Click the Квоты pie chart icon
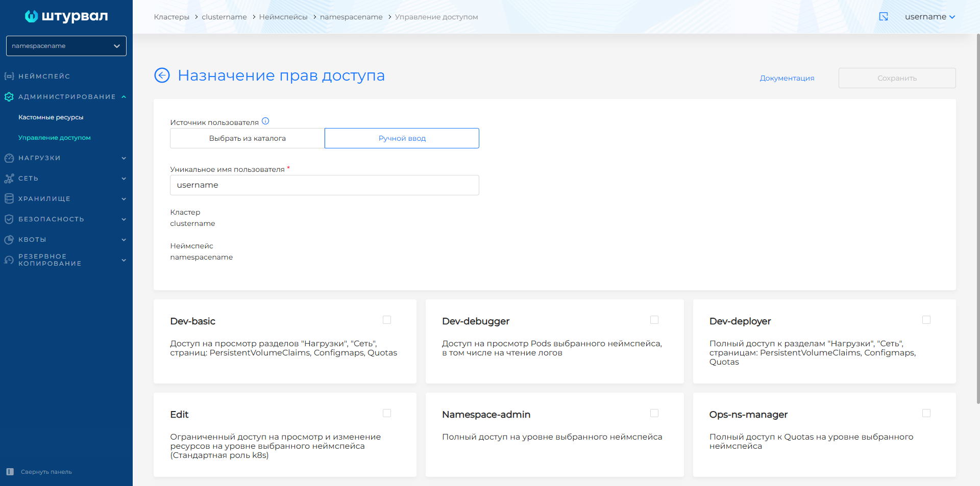The image size is (980, 486). coord(9,240)
